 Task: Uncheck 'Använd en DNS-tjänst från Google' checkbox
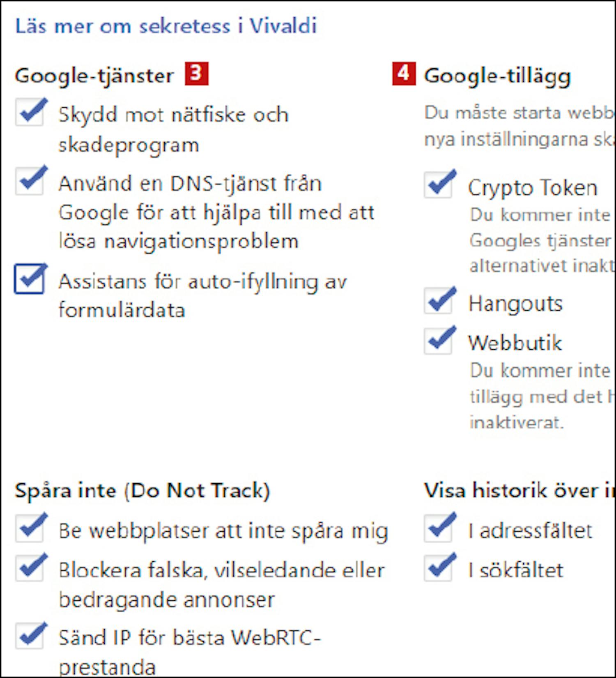[30, 181]
